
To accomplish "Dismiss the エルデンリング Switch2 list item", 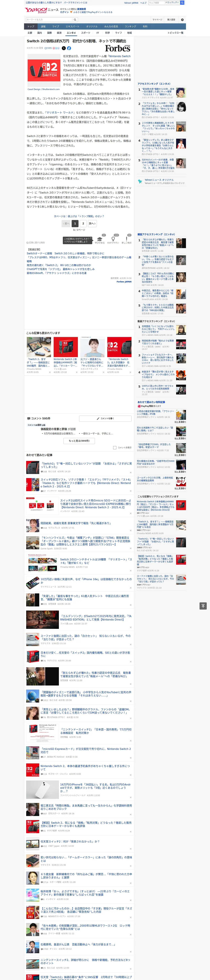I will 131,627.
